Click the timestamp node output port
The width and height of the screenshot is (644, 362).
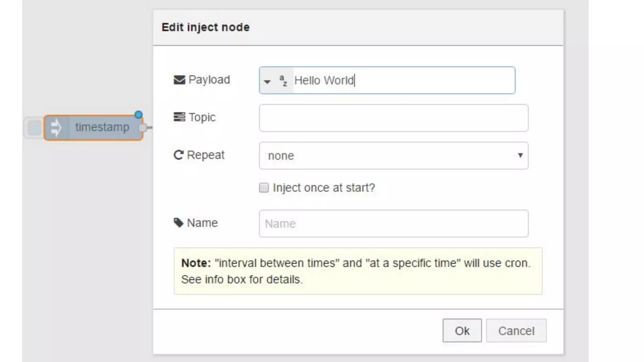click(142, 128)
